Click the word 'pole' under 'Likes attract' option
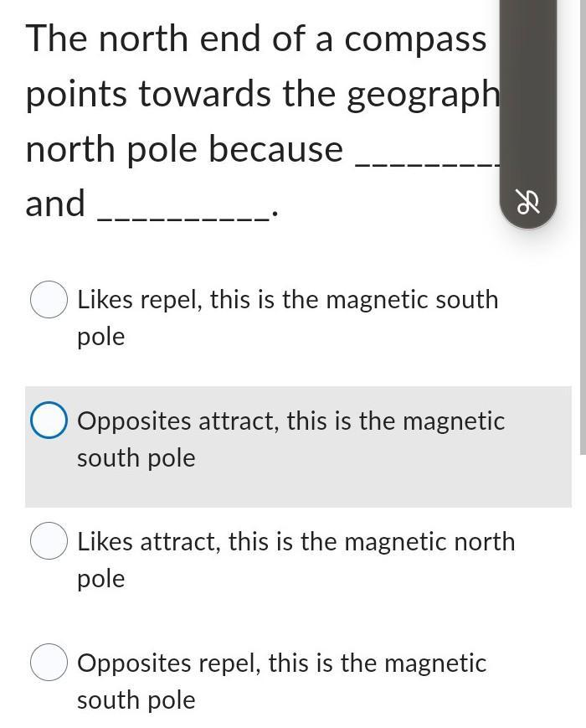586x728 pixels. [x=100, y=579]
